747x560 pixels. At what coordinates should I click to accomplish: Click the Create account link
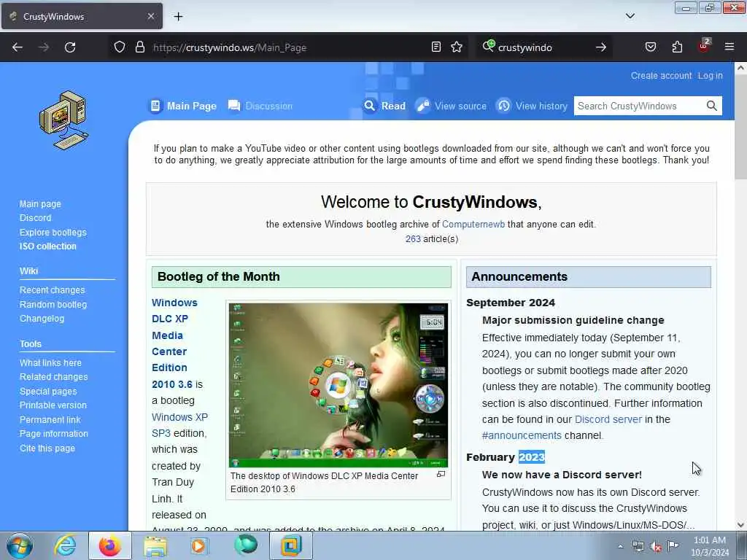[661, 76]
